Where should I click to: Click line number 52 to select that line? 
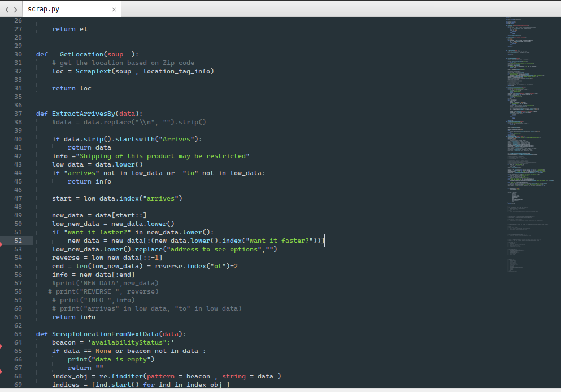point(18,241)
